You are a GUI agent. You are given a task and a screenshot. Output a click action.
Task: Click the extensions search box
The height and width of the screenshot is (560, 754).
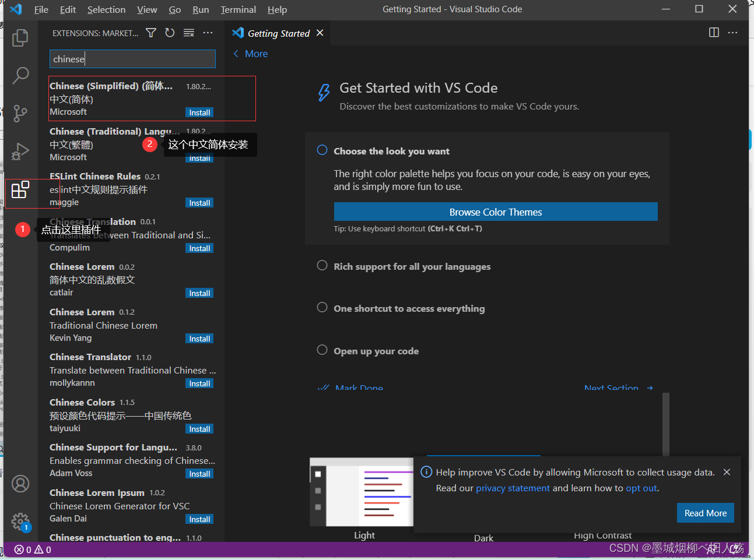point(132,59)
